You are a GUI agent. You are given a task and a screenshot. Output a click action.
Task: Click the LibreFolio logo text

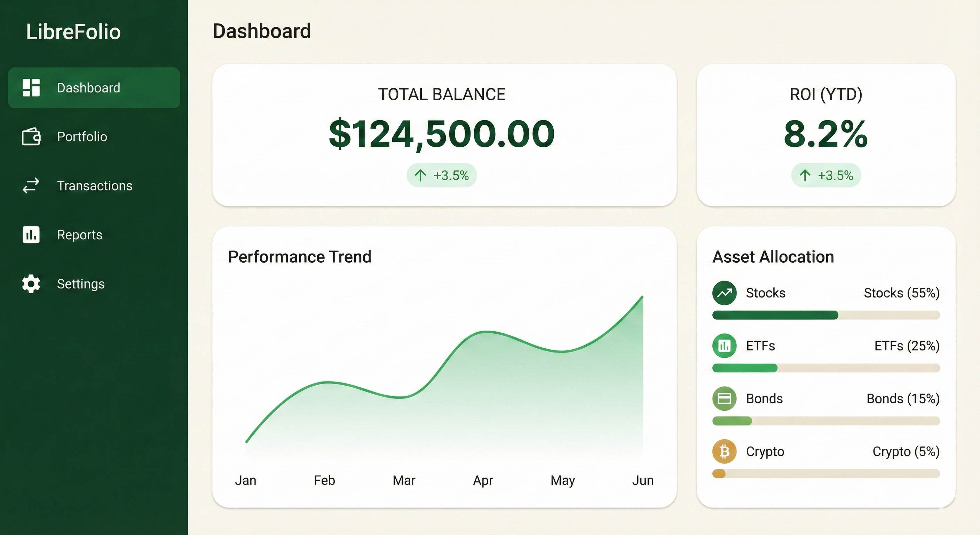pos(73,32)
